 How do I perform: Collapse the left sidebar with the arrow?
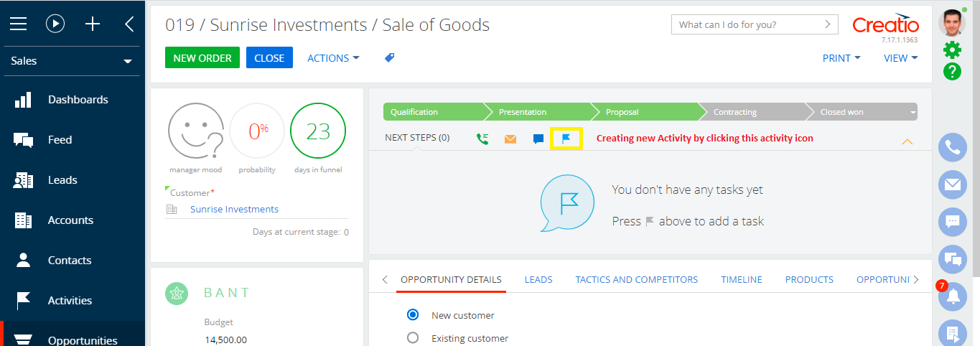tap(129, 24)
